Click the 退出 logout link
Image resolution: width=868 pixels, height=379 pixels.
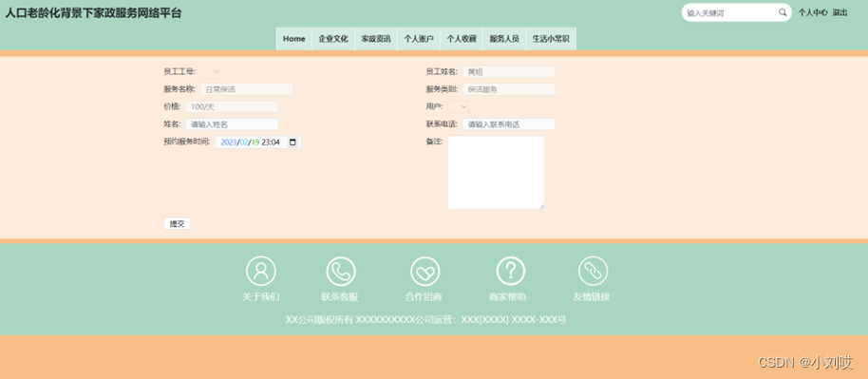click(840, 12)
